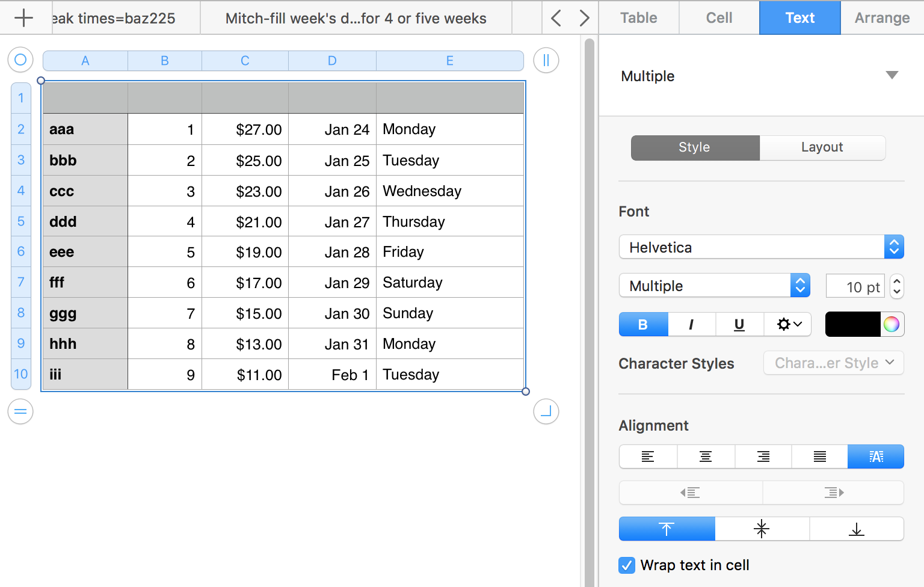
Task: Go to the previous sheet arrow
Action: [555, 18]
